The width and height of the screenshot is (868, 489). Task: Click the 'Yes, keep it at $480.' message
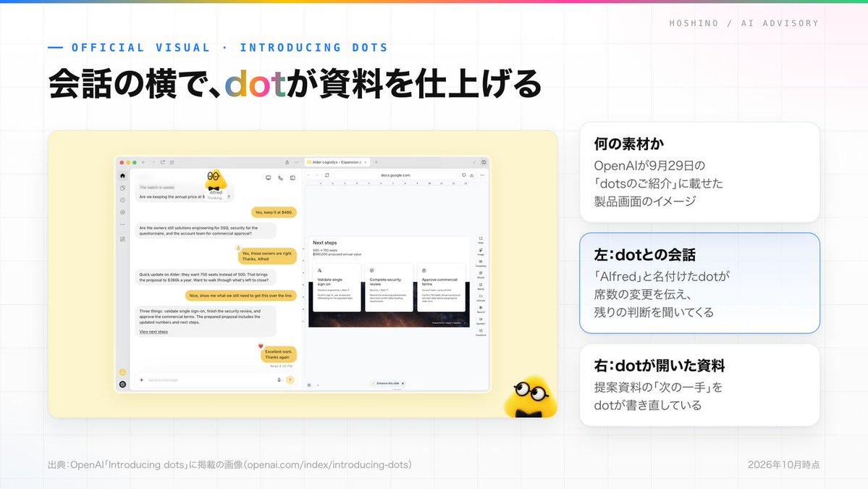[274, 212]
